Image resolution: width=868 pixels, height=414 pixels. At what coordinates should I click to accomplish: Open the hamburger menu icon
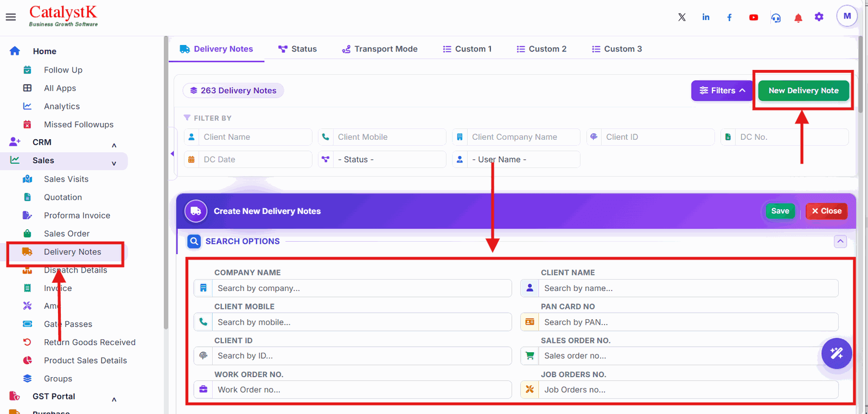11,17
